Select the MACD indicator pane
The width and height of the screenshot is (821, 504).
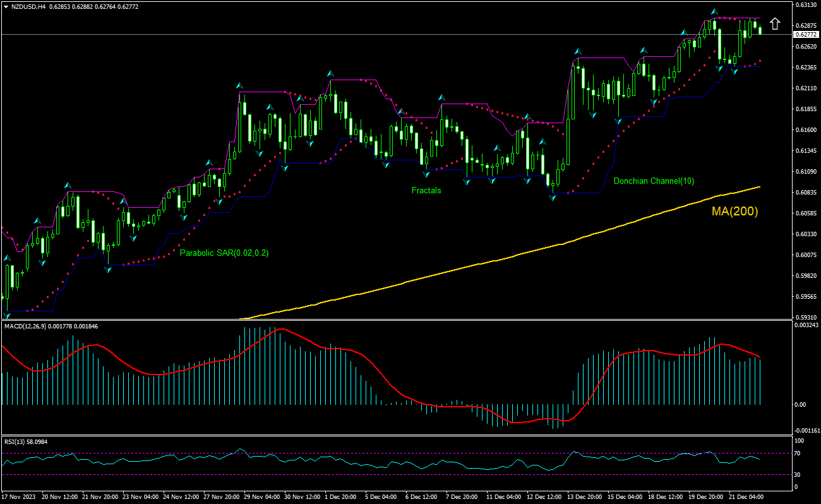[x=410, y=379]
